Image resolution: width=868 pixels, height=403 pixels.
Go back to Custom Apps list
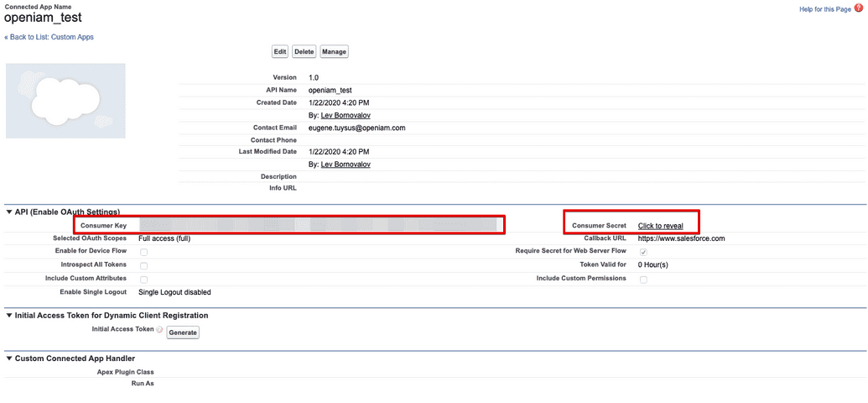[x=49, y=38]
